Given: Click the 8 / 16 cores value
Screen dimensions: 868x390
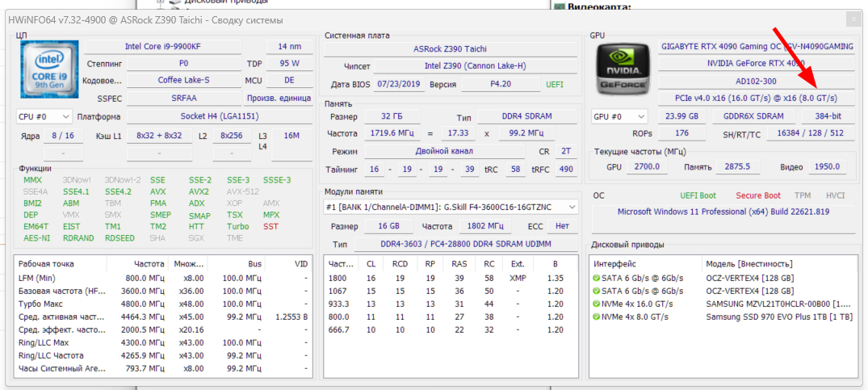Looking at the screenshot, I should click(x=63, y=135).
